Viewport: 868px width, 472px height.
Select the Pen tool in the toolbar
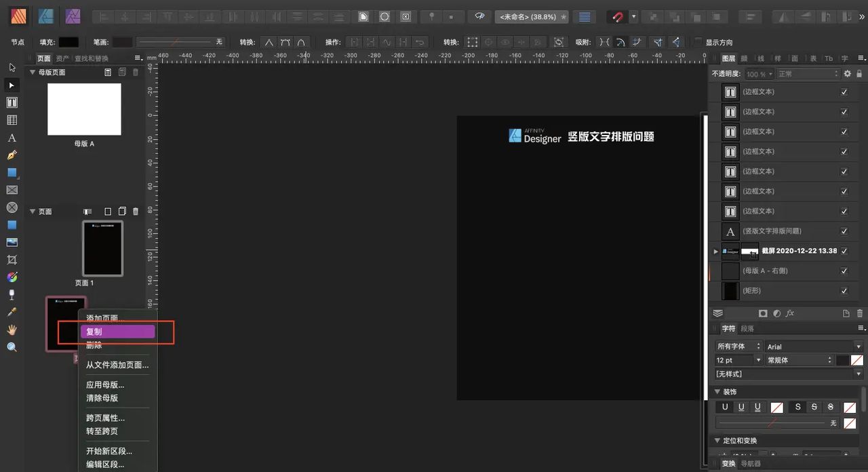11,155
